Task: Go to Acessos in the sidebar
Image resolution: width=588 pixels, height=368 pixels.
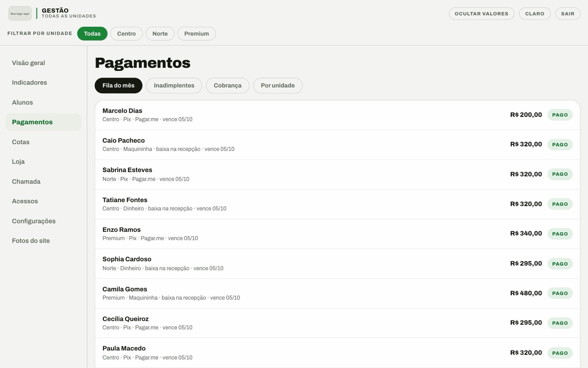Action: pos(43,201)
